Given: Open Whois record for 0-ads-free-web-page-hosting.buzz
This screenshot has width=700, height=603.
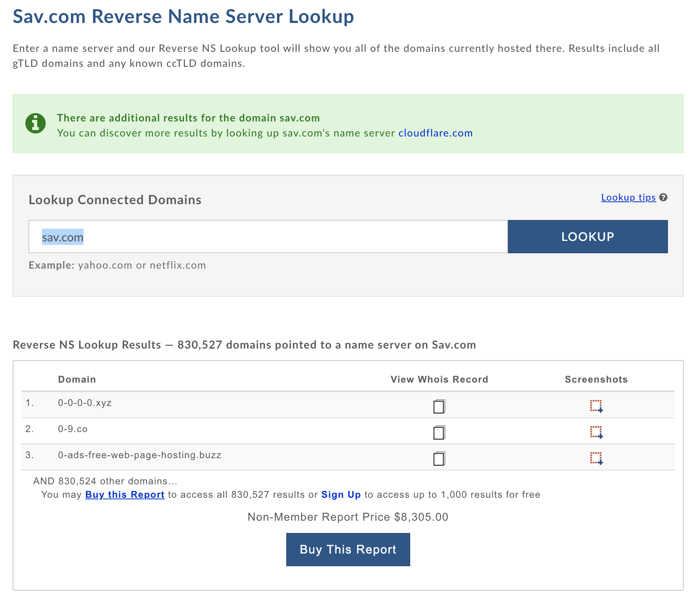Looking at the screenshot, I should (439, 458).
